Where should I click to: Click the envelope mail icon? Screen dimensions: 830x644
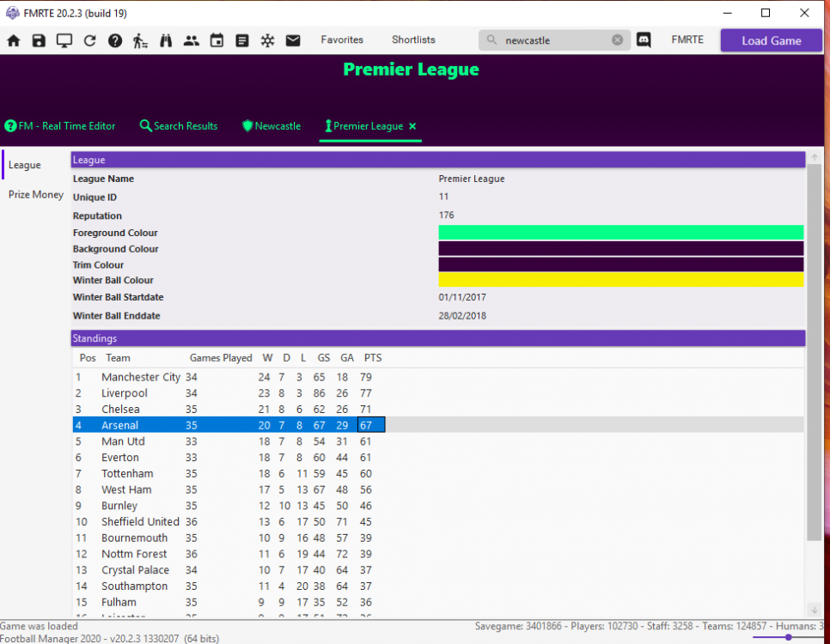point(293,40)
